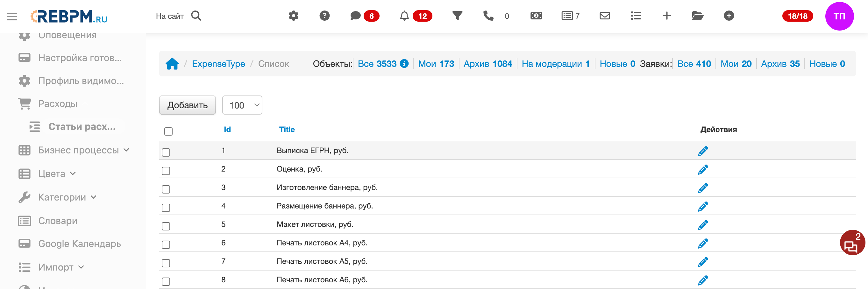Viewport: 868px width, 289px height.
Task: Open Мои 173 objects link
Action: click(436, 64)
